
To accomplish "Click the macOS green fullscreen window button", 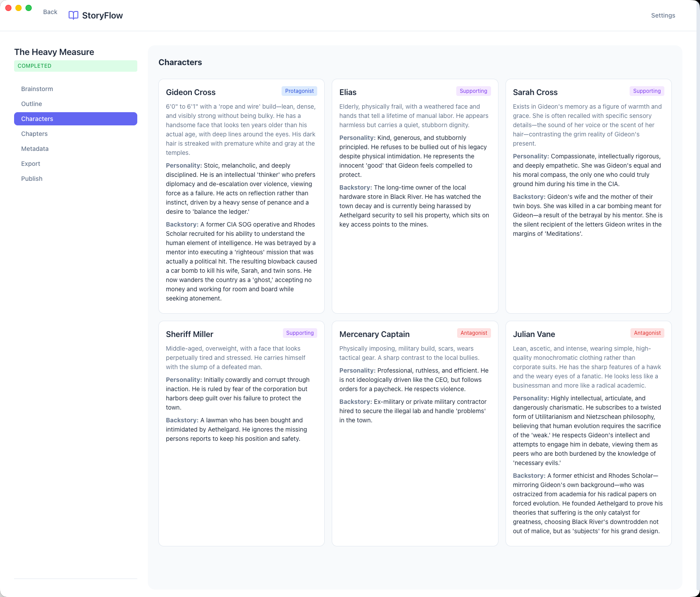I will [x=29, y=8].
